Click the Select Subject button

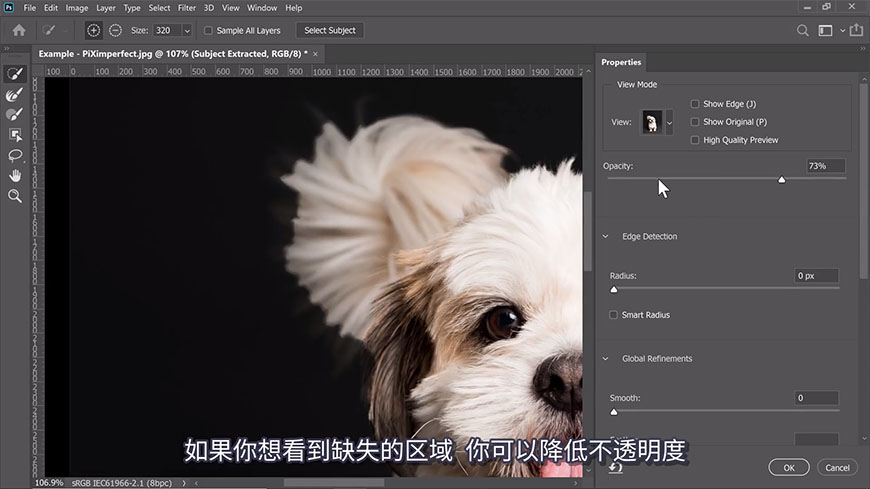330,31
